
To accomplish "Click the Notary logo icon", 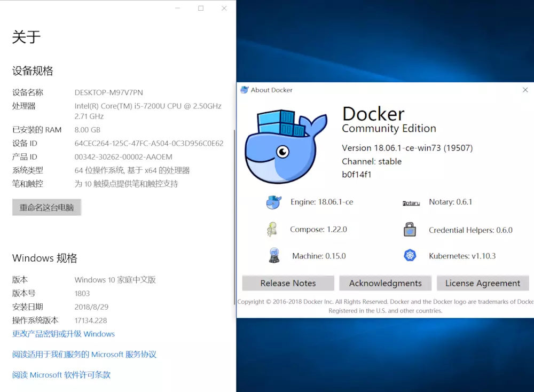I will coord(411,203).
